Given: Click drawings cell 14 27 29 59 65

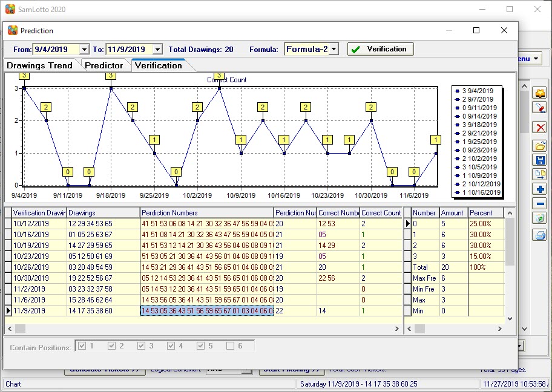Looking at the screenshot, I should [x=103, y=245].
